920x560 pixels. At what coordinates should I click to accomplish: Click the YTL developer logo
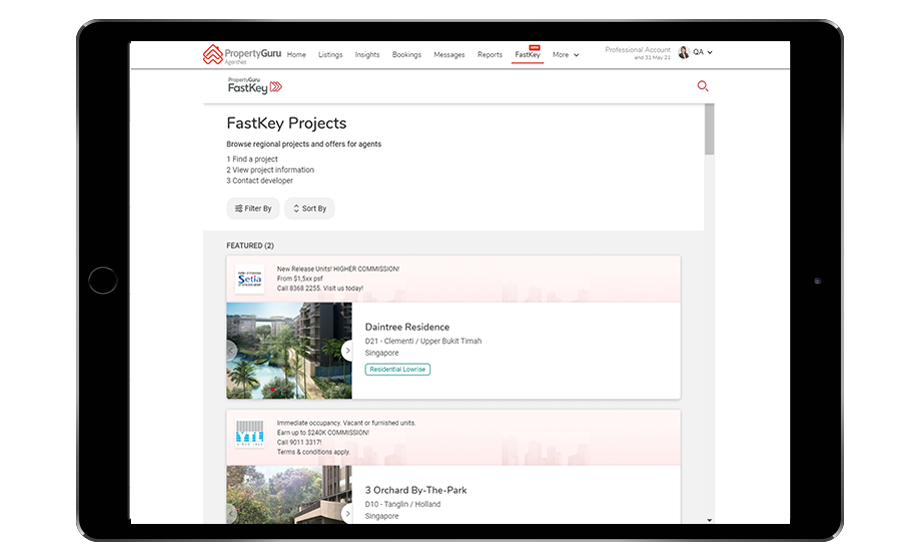(249, 434)
